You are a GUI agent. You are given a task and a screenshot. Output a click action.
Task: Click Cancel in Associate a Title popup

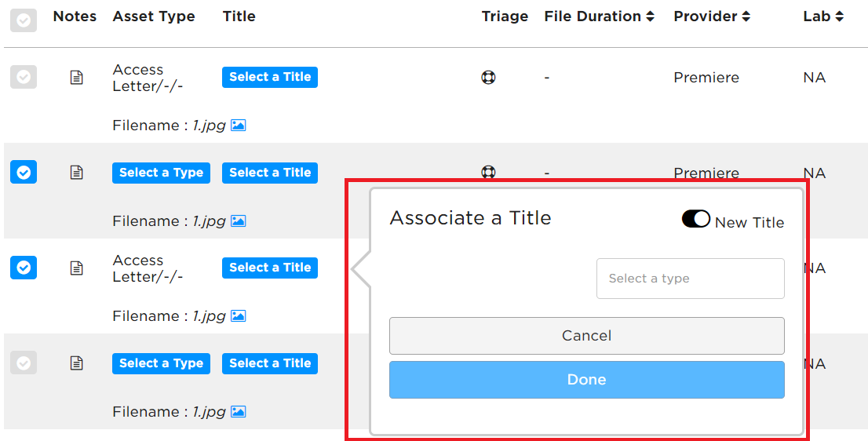pos(587,336)
